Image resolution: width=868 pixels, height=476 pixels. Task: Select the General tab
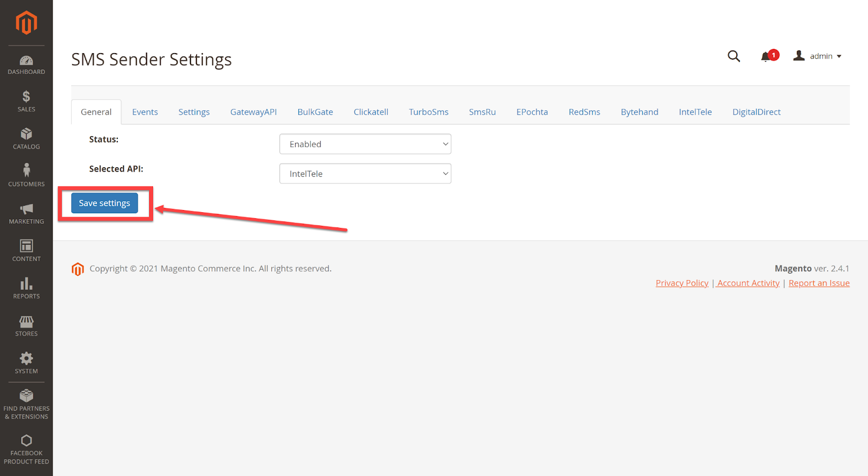[x=96, y=112]
